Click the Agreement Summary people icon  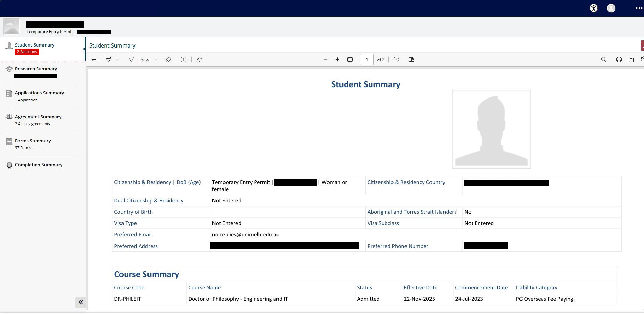(9, 117)
